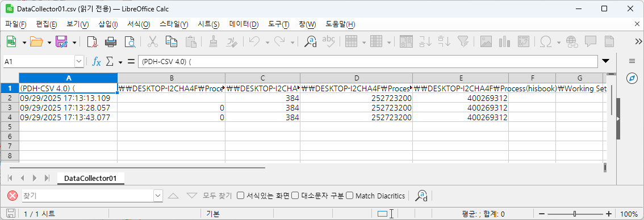644x220 pixels.
Task: Open the find history dropdown arrow
Action: tap(158, 196)
